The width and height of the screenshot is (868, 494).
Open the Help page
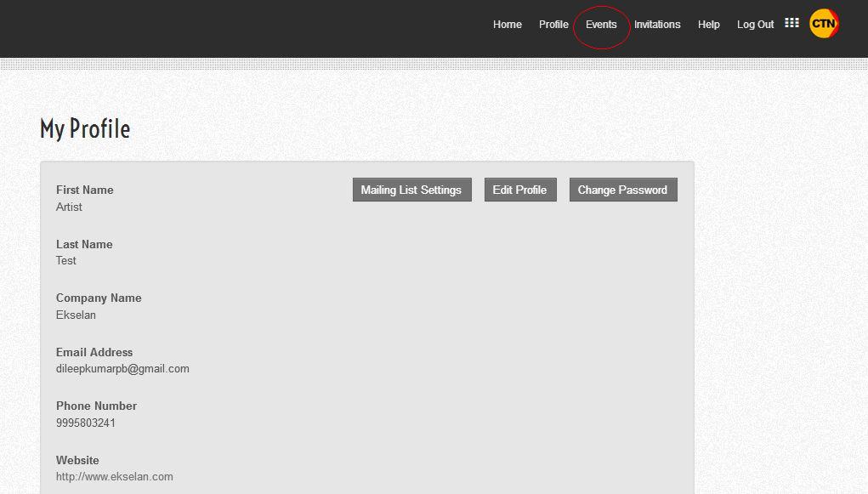point(708,25)
